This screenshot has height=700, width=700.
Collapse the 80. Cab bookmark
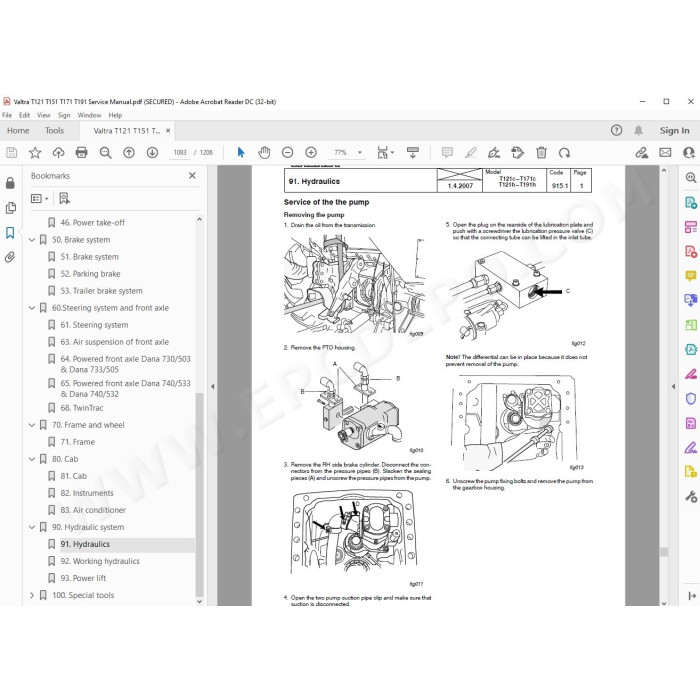click(x=32, y=459)
